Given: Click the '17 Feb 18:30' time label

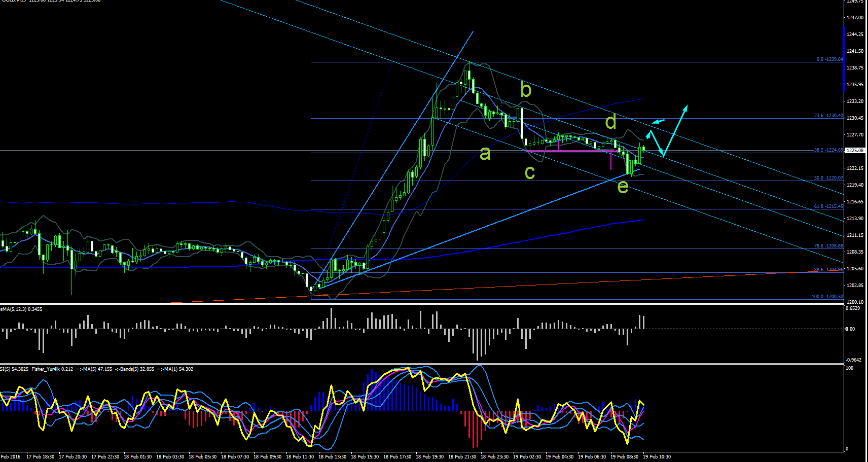Looking at the screenshot, I should click(x=41, y=457).
